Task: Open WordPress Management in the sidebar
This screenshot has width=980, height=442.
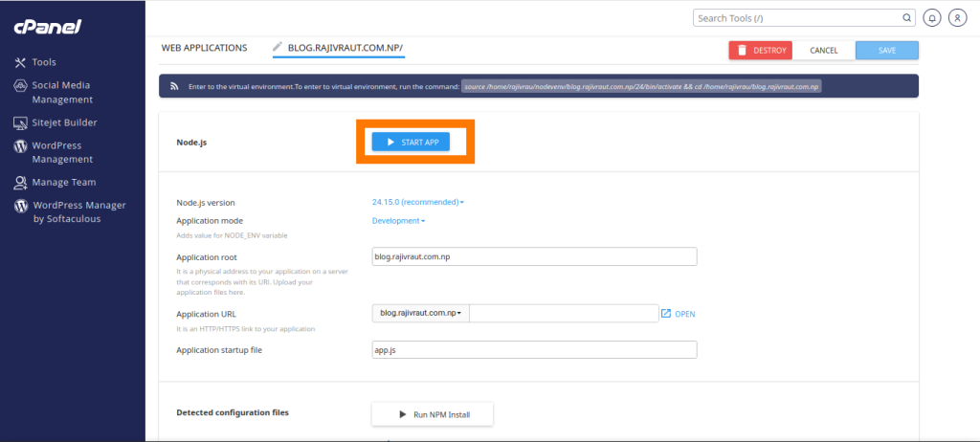Action: (54, 152)
